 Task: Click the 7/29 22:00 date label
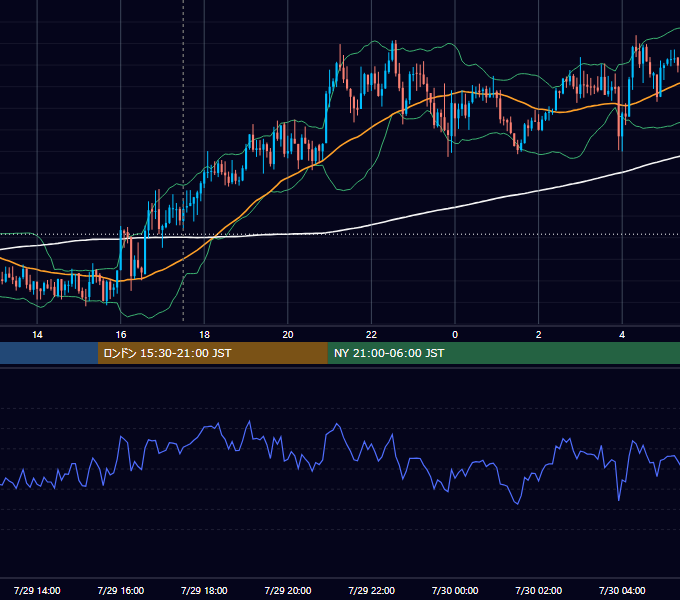(371, 590)
